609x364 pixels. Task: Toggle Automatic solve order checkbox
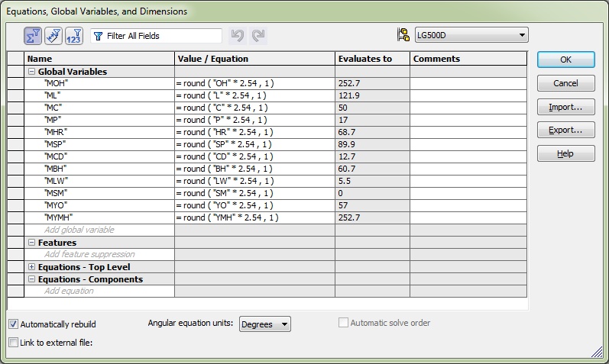click(x=343, y=323)
